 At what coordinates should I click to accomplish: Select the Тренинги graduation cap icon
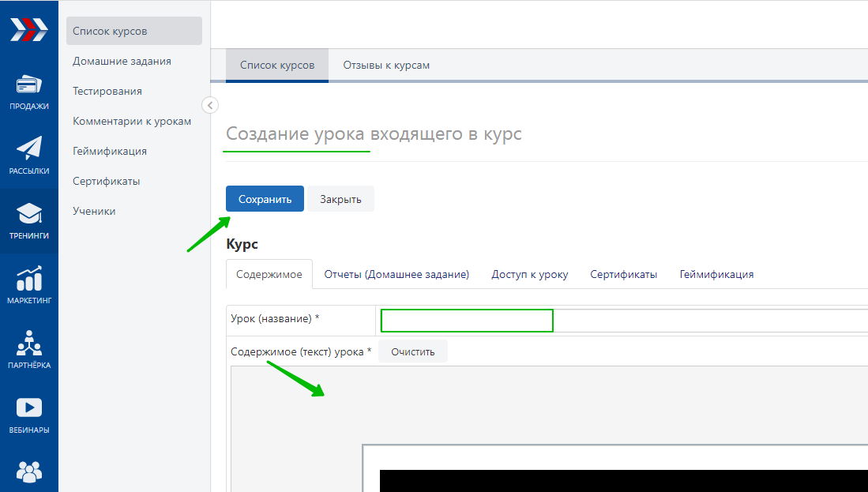[28, 214]
